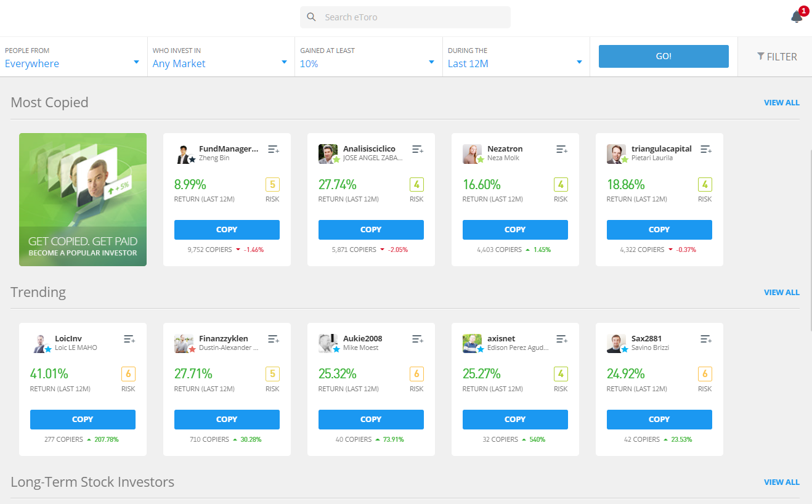Click the 32 COPIERS text
812x504 pixels.
click(x=500, y=440)
